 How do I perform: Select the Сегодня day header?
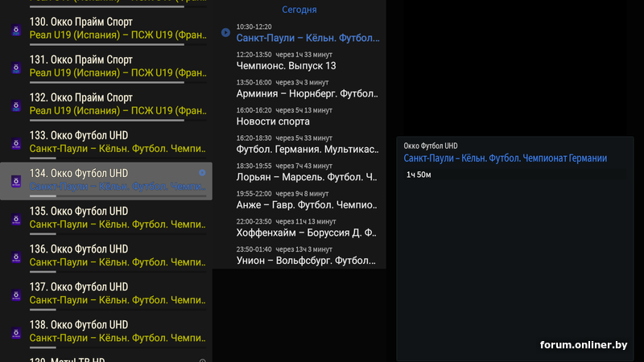pos(299,10)
